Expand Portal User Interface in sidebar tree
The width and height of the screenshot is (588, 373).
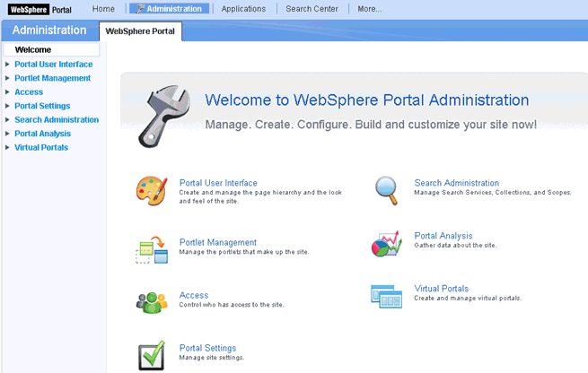(x=8, y=65)
